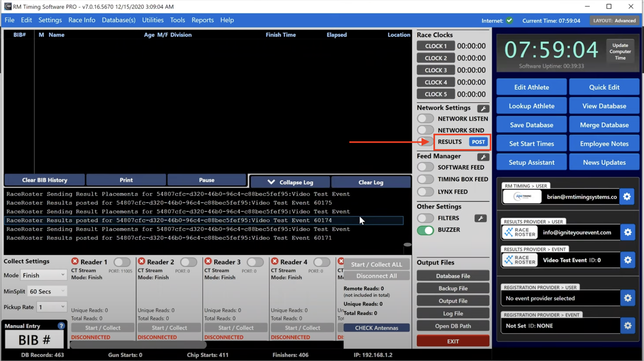Click the Edit Athlete button

(x=531, y=87)
